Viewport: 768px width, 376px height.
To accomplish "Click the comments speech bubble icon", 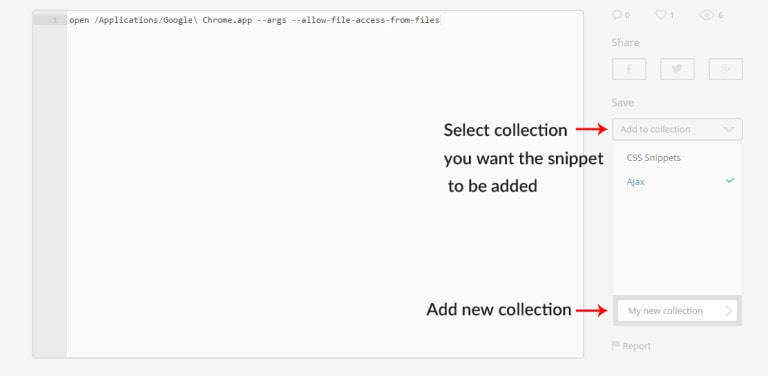I will click(617, 15).
